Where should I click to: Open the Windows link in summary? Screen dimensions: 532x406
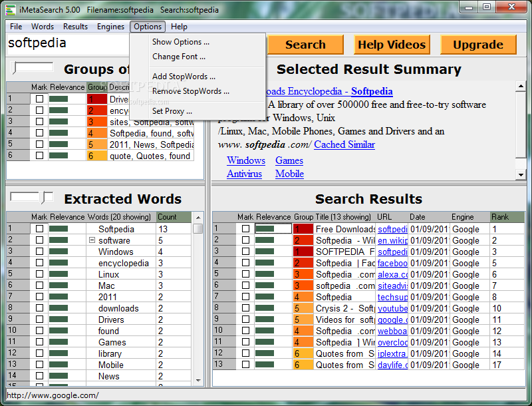(x=246, y=160)
